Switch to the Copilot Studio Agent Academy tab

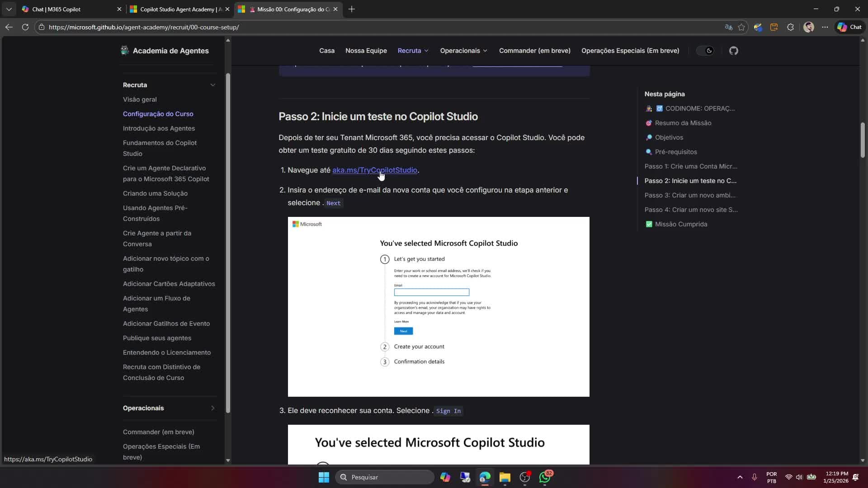coord(176,9)
